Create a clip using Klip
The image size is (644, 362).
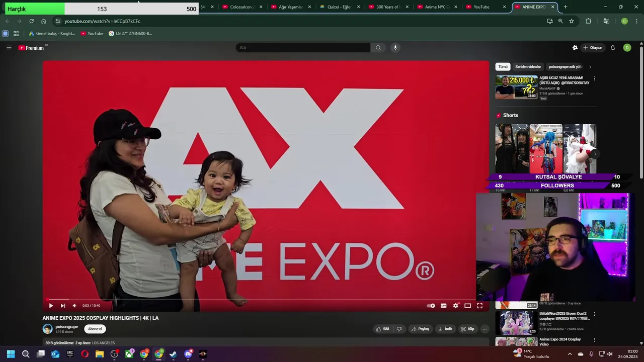tap(467, 329)
